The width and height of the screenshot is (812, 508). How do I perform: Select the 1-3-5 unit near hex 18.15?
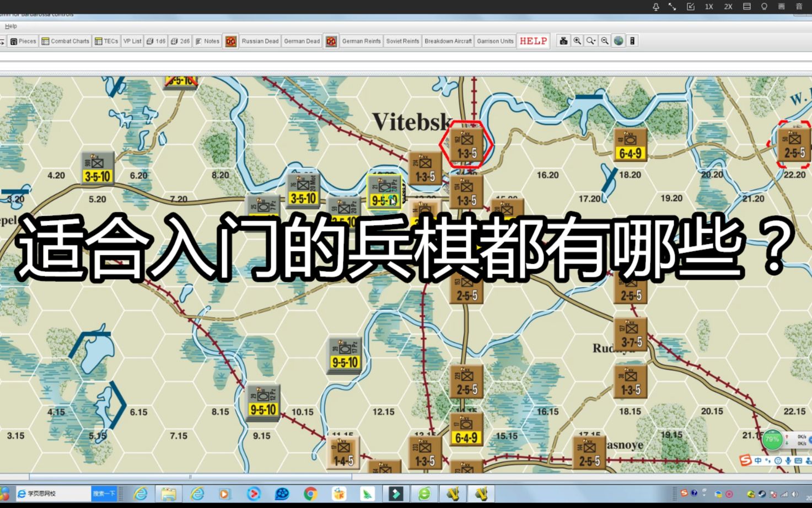(x=630, y=382)
